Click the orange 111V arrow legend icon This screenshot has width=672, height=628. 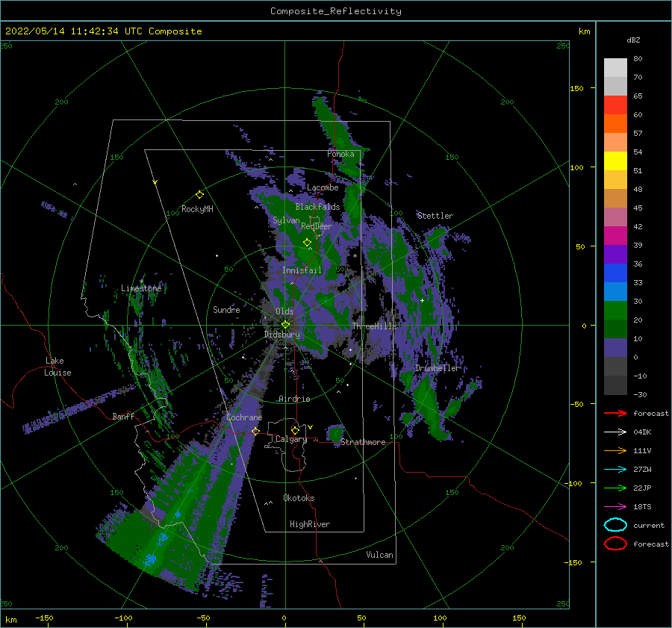point(615,450)
